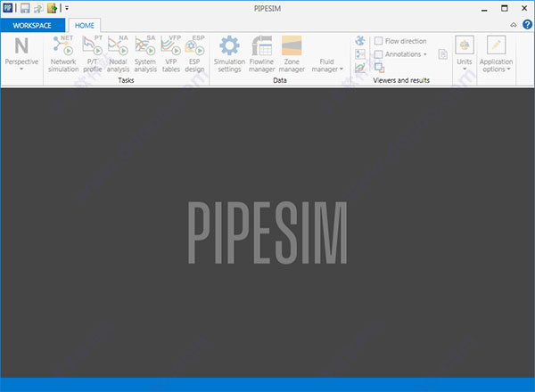
Task: Open the quick access toolbar customize arrow
Action: 67,8
